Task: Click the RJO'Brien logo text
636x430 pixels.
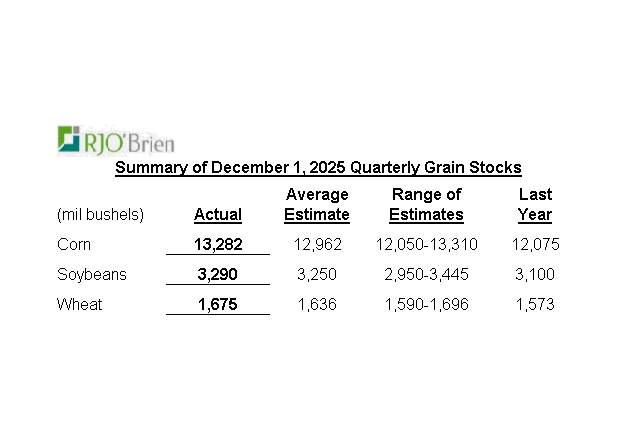Action: click(130, 140)
